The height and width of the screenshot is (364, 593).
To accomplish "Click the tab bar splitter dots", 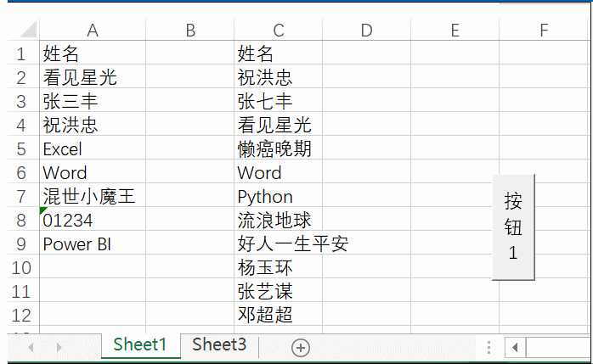I will click(x=489, y=347).
